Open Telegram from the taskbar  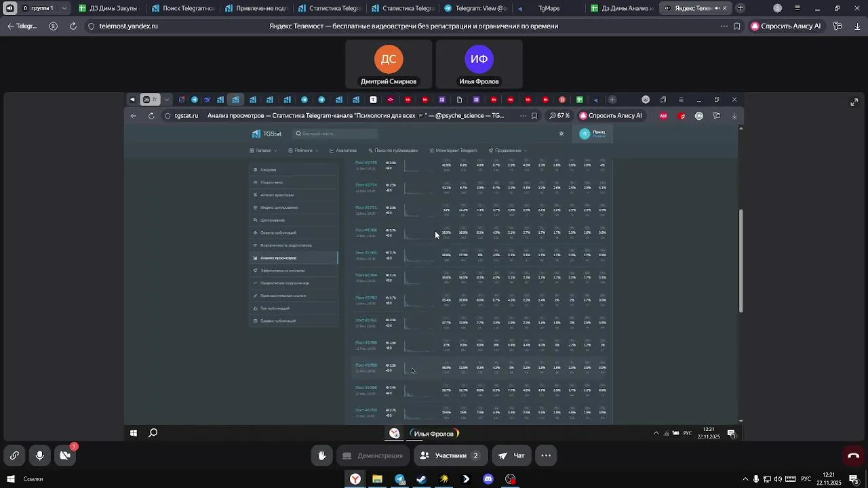click(x=399, y=479)
